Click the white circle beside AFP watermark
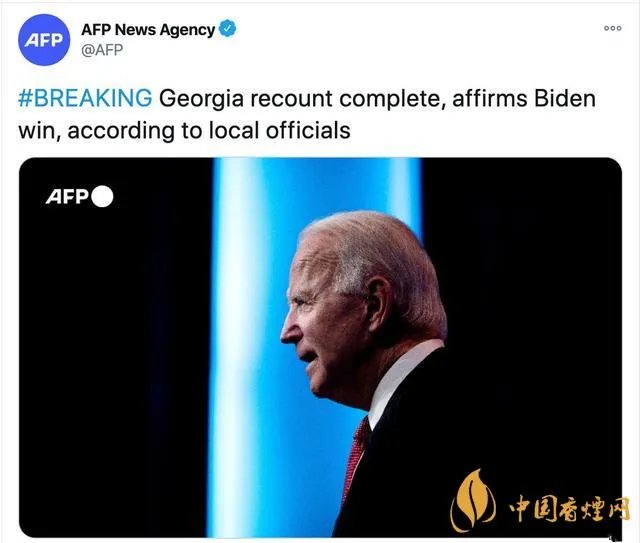Viewport: 640px width, 543px height. click(102, 196)
